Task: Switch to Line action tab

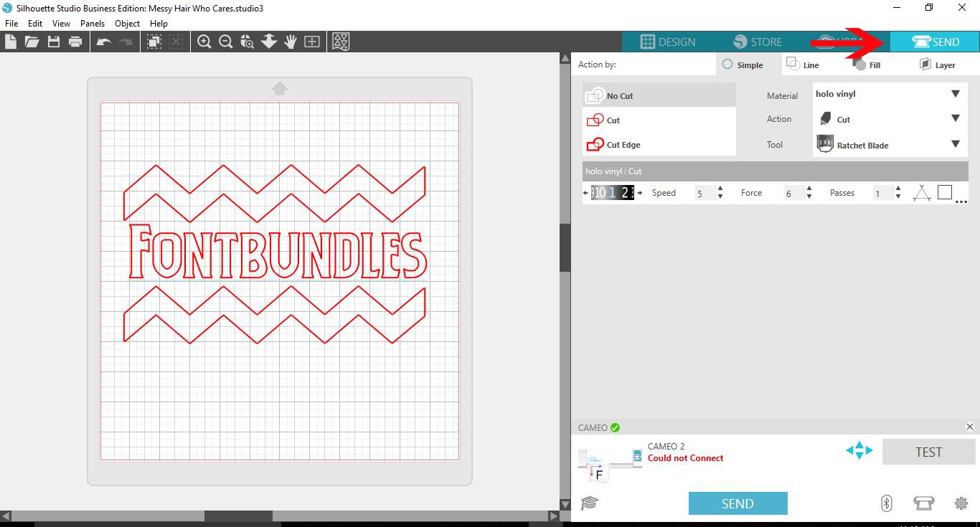Action: point(802,65)
